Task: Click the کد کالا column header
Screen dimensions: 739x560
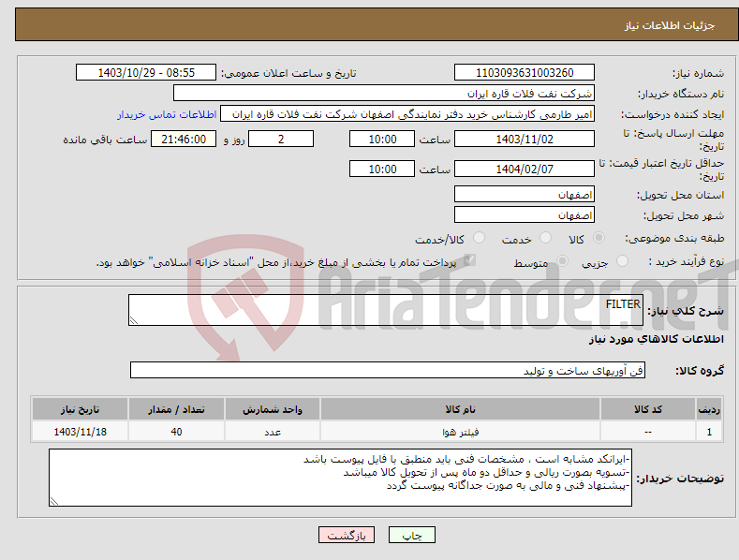Action: click(648, 409)
